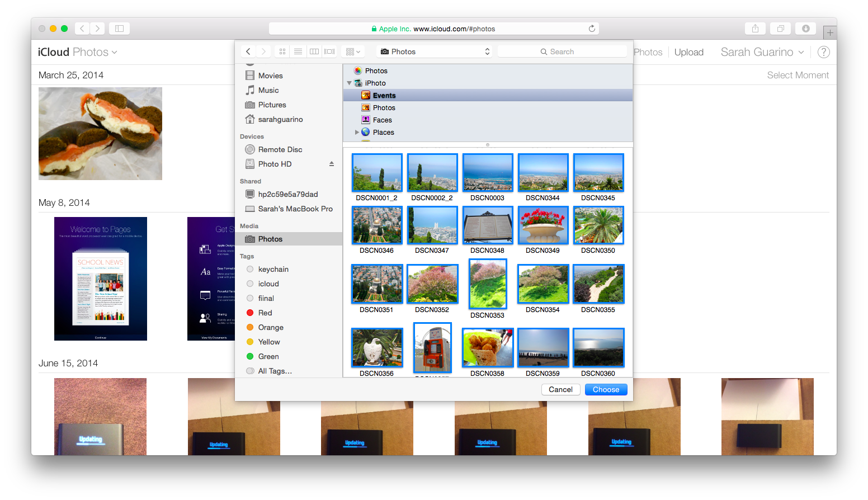Reload the iCloud page

pos(592,29)
